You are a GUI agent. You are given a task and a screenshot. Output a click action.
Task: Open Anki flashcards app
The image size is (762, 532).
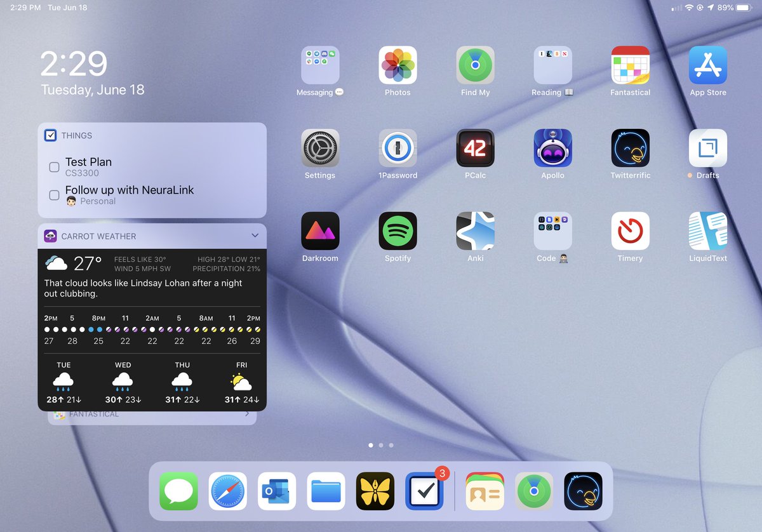click(x=475, y=231)
